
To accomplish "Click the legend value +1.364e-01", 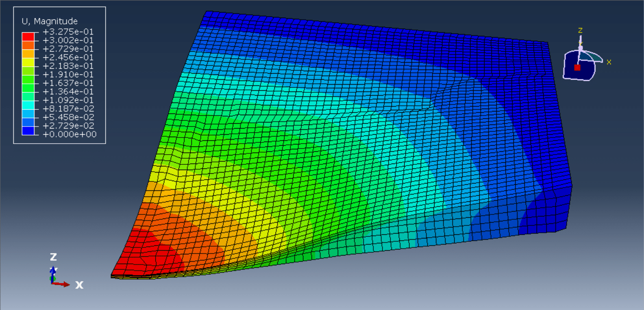I will click(x=68, y=92).
